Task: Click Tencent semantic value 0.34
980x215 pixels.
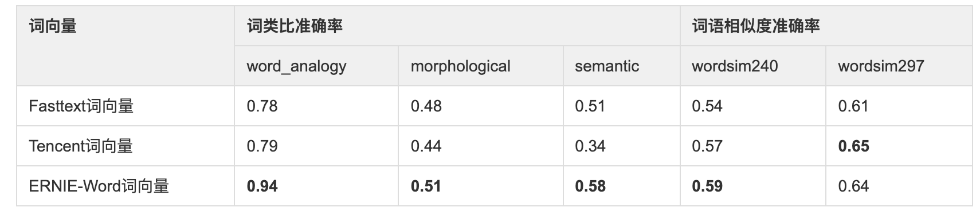Action: coord(590,146)
